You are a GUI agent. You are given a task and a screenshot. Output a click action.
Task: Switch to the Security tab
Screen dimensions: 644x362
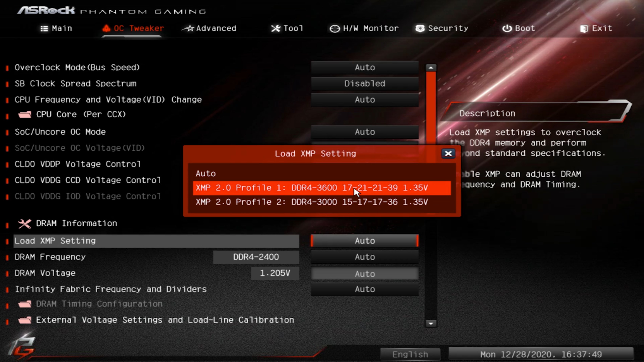[x=442, y=28]
